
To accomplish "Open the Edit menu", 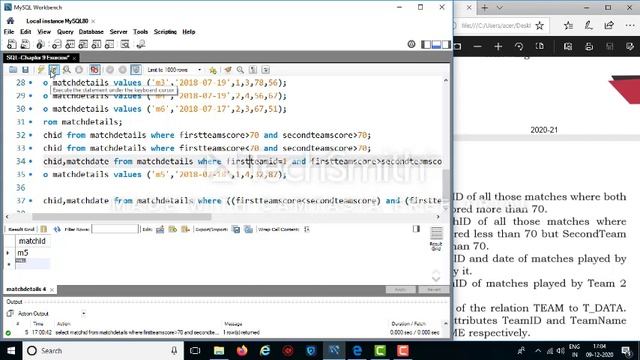I will click(25, 32).
